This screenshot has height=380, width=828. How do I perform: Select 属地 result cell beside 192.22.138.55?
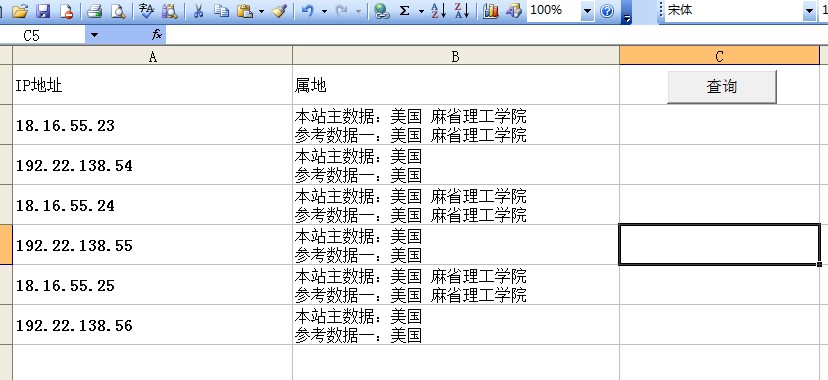tap(456, 245)
